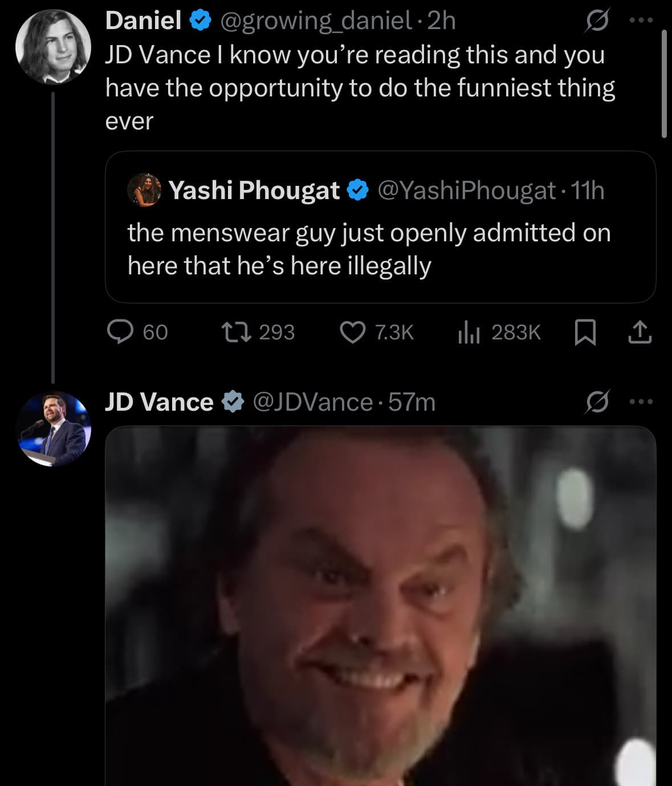Reply to Daniel's tweet via comment icon
672x786 pixels.
pos(121,332)
